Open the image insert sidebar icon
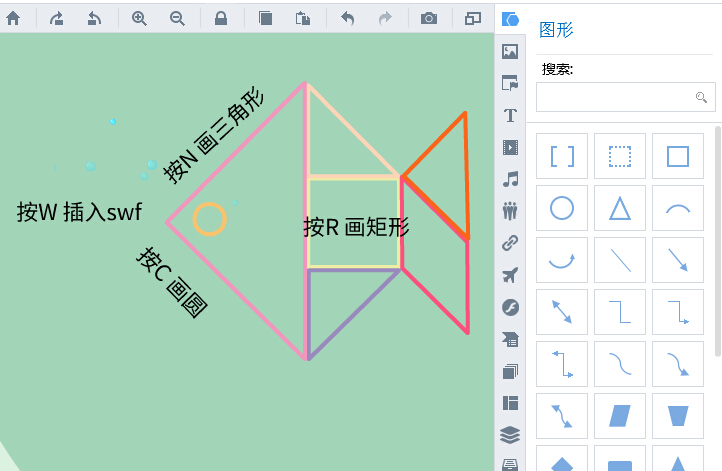This screenshot has height=471, width=722. 510,51
